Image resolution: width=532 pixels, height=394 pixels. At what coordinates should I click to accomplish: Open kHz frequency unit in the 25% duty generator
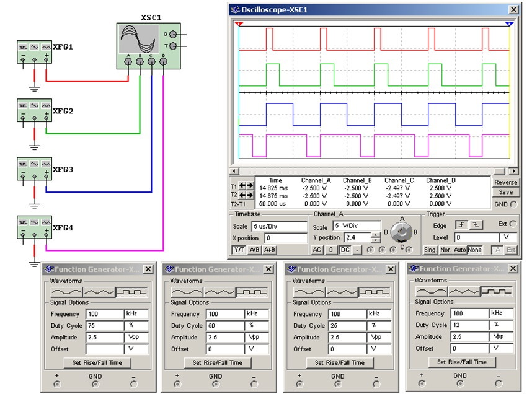tap(379, 314)
